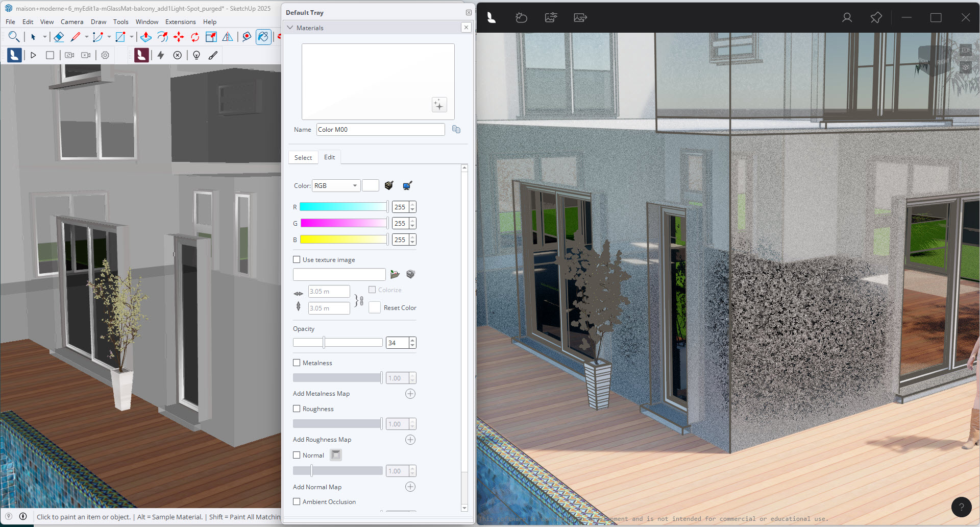Click the image export icon in the render window
980x527 pixels.
click(x=579, y=17)
